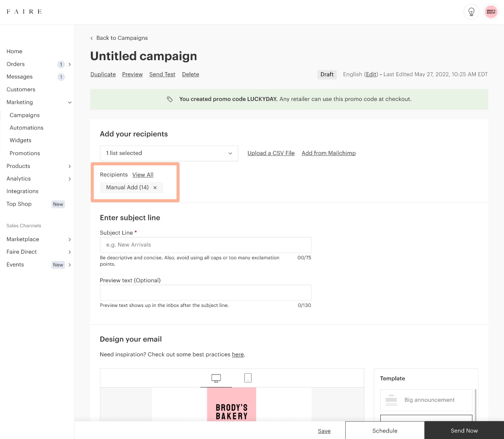Select the Big announcement template

426,400
